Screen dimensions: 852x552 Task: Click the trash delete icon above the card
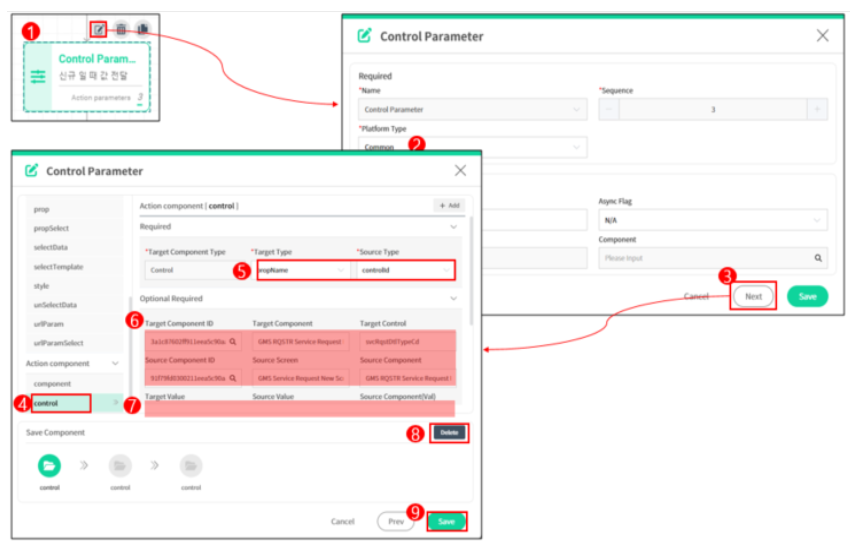(x=121, y=29)
